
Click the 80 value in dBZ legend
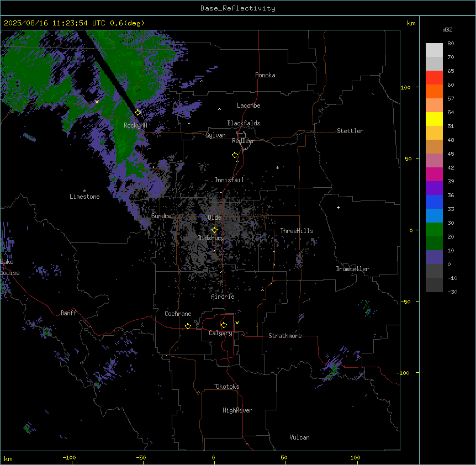click(451, 44)
